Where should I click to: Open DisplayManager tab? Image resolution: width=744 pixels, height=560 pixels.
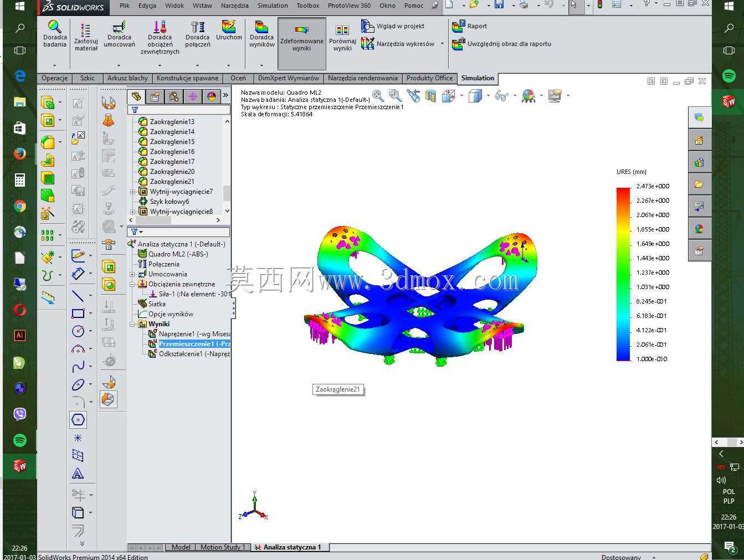212,96
